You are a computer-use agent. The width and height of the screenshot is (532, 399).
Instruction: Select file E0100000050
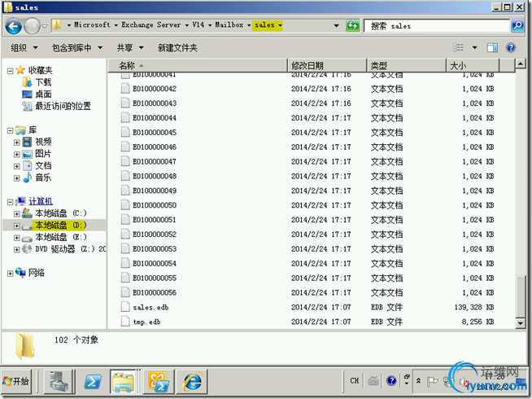coord(155,205)
